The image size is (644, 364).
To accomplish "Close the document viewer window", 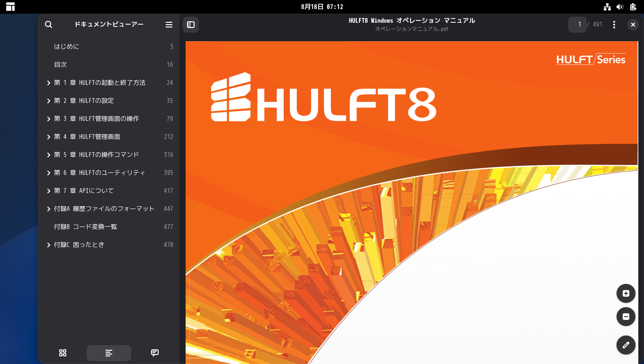I will (x=633, y=25).
